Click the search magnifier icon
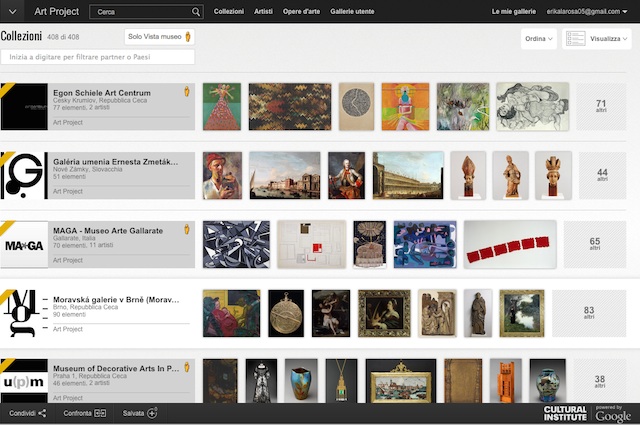640x425 pixels. click(x=196, y=12)
